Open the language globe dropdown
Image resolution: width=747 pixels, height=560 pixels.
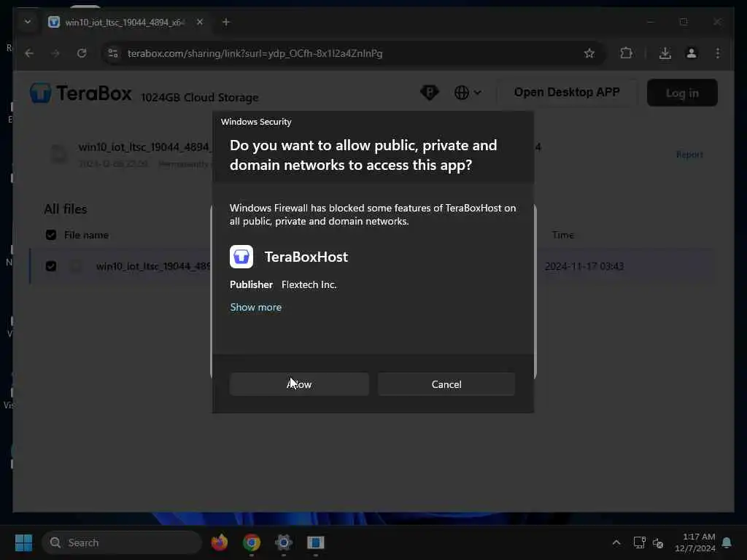(468, 93)
